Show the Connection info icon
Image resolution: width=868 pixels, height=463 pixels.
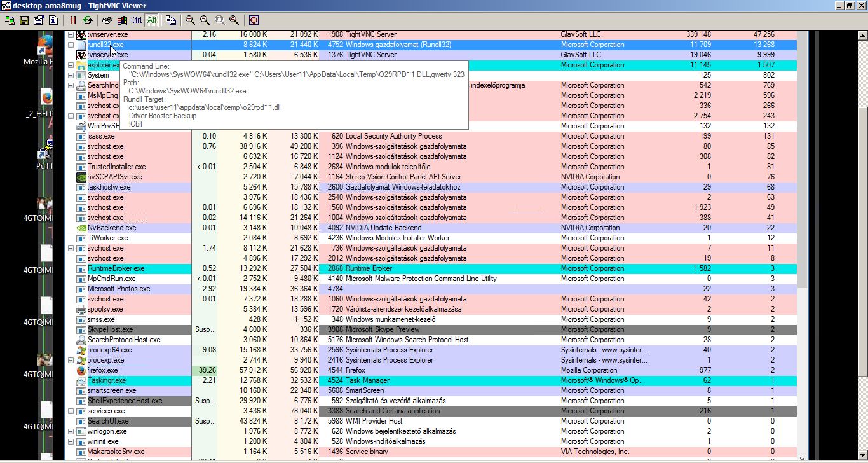coord(52,20)
